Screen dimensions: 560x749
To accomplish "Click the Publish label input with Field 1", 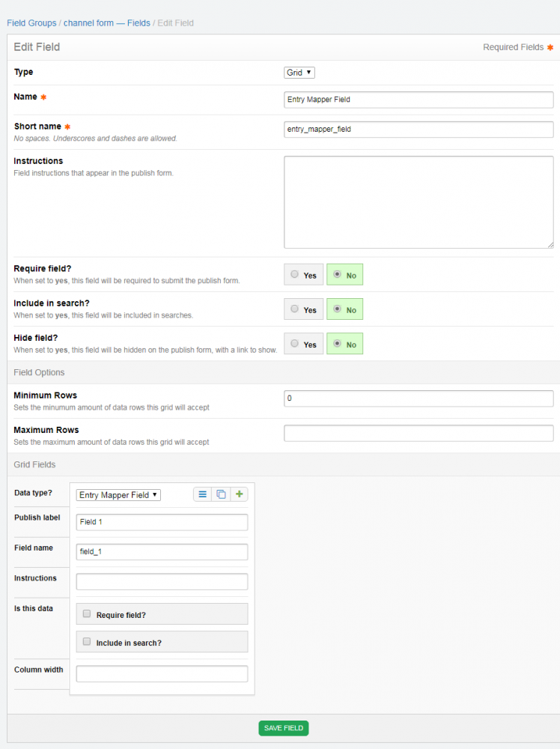I will (162, 521).
